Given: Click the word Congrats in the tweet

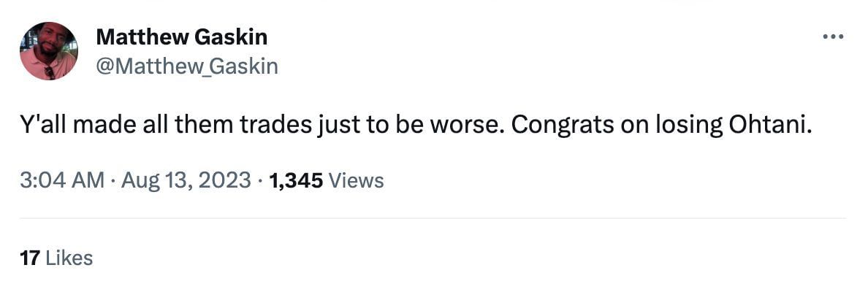Looking at the screenshot, I should click(557, 126).
